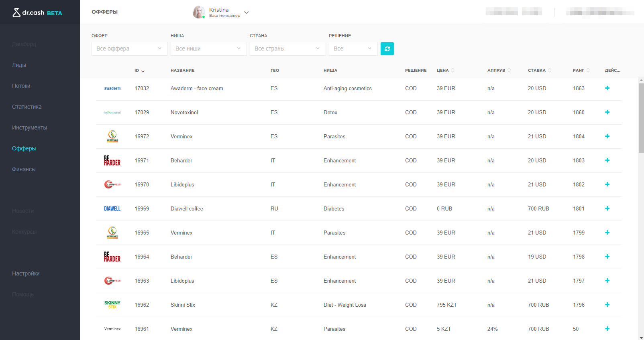Expand the Все ниши dropdown

208,49
